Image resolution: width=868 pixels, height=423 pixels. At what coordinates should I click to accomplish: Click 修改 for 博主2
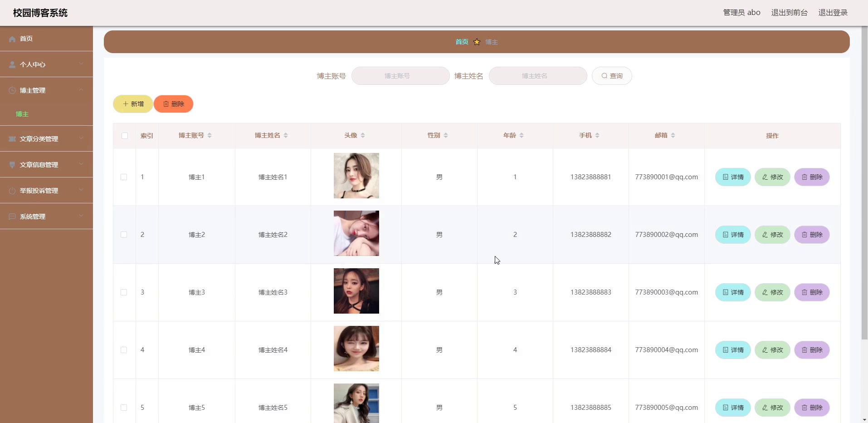tap(772, 235)
